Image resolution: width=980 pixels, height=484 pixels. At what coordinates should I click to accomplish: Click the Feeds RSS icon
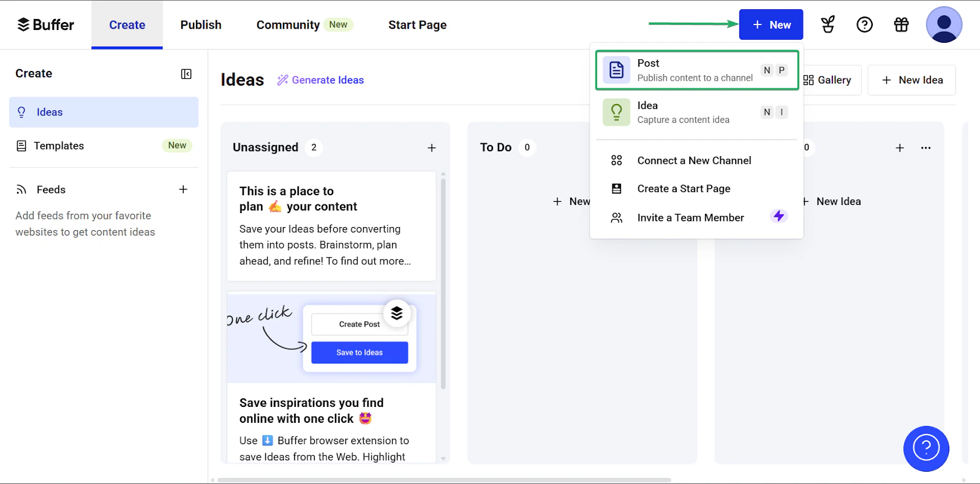(x=21, y=190)
